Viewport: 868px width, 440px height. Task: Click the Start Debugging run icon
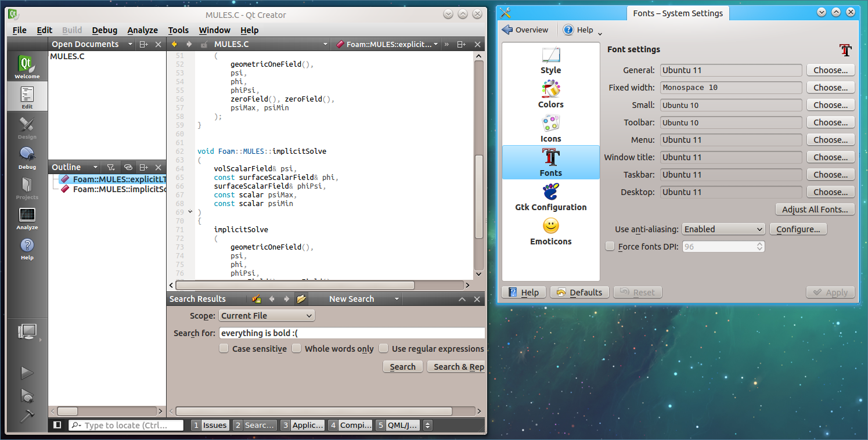27,395
